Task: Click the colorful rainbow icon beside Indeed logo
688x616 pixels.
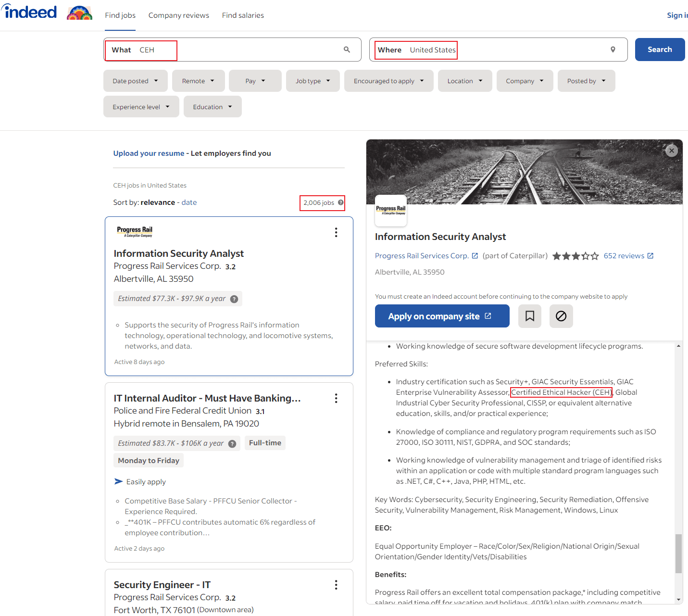Action: click(x=79, y=13)
